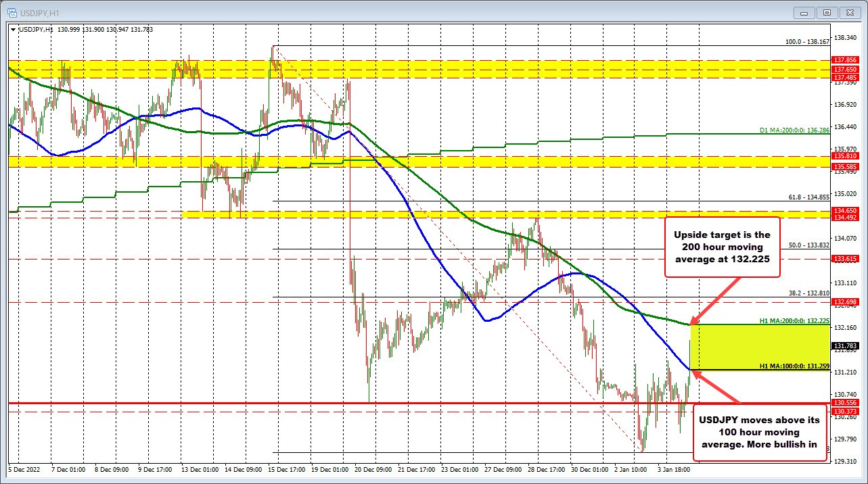Click the red price tag 135.810
Image resolution: width=868 pixels, height=484 pixels.
(846, 156)
